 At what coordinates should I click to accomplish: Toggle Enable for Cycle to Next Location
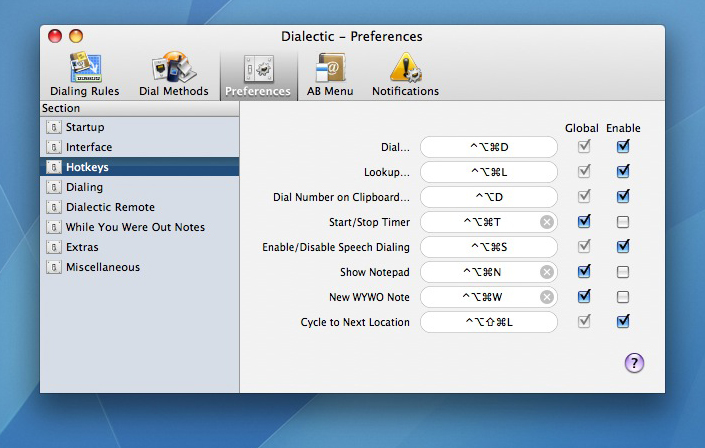coord(623,322)
